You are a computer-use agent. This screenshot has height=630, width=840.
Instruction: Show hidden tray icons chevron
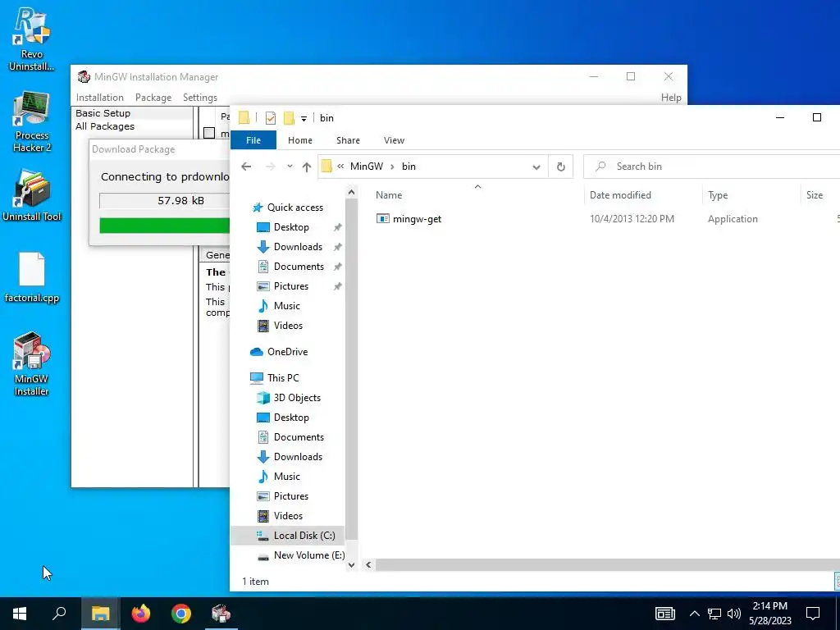coord(694,614)
